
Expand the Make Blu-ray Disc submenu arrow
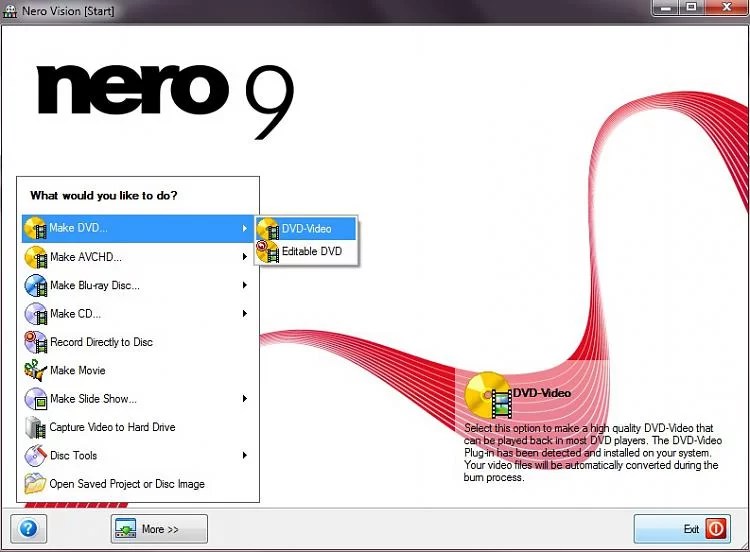244,285
